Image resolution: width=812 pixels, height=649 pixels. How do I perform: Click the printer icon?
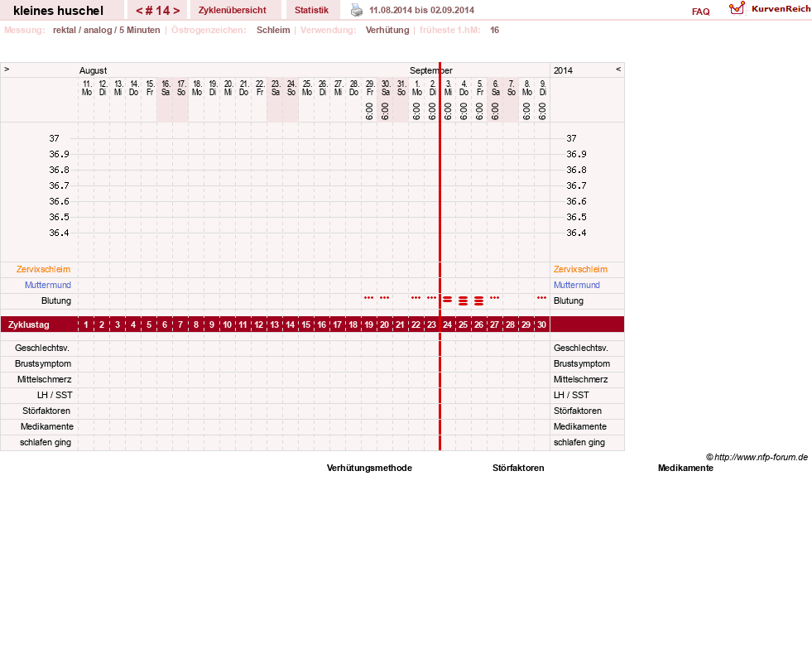[x=357, y=10]
